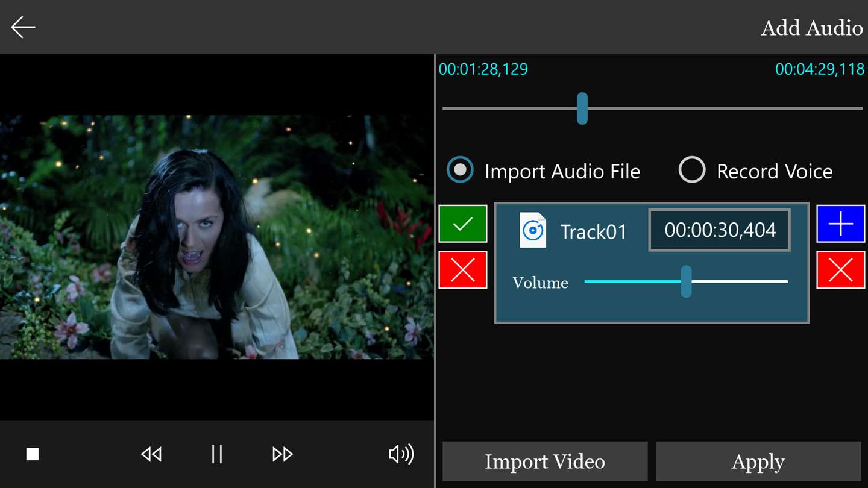The height and width of the screenshot is (488, 868).
Task: Click the Import Video button
Action: click(545, 461)
